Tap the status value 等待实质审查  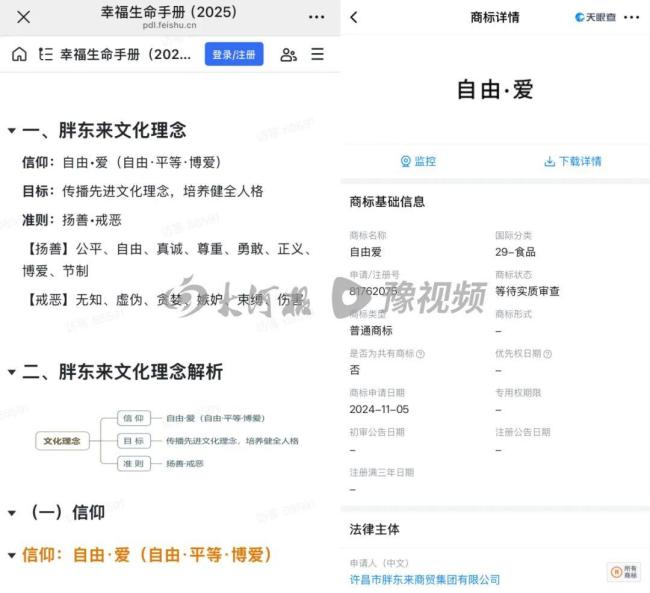[x=527, y=291]
